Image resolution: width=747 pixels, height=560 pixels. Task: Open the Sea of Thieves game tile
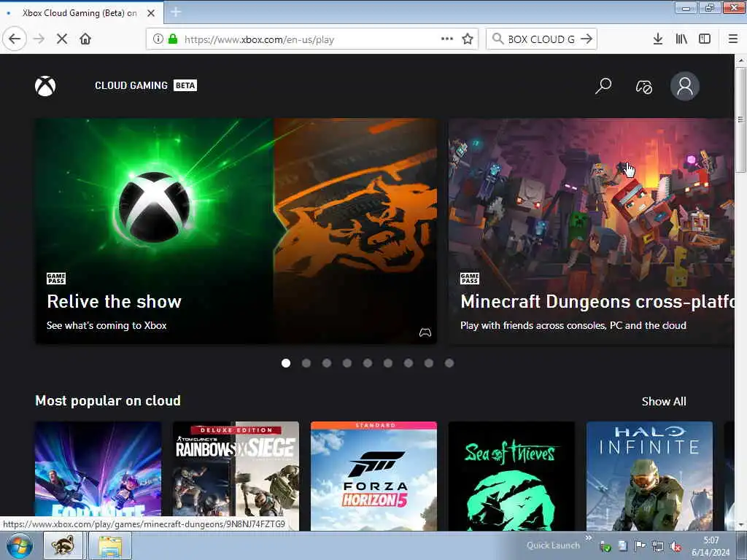pyautogui.click(x=511, y=475)
